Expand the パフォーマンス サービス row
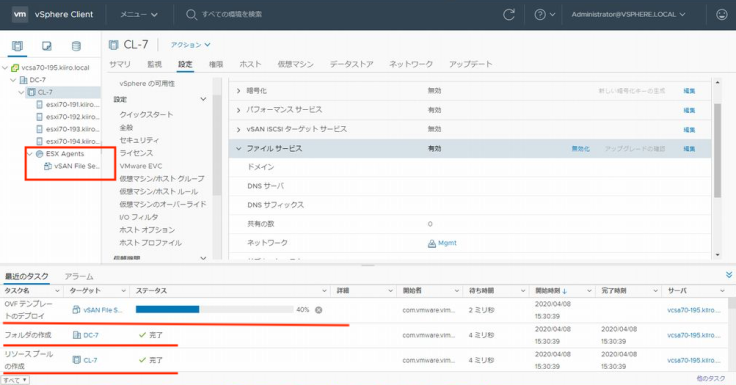Image resolution: width=736 pixels, height=385 pixels. coord(238,110)
